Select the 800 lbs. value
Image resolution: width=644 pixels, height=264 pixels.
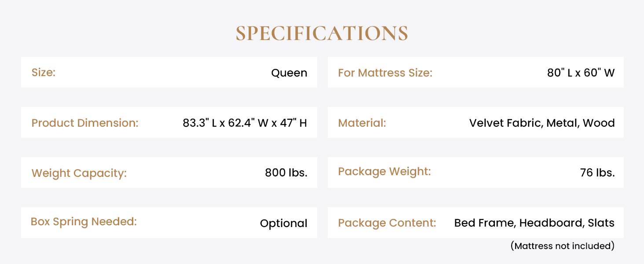coord(286,173)
